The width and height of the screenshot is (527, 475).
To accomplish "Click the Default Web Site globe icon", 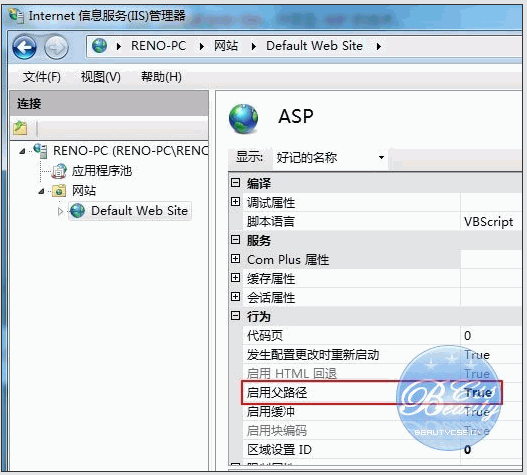I will [78, 211].
